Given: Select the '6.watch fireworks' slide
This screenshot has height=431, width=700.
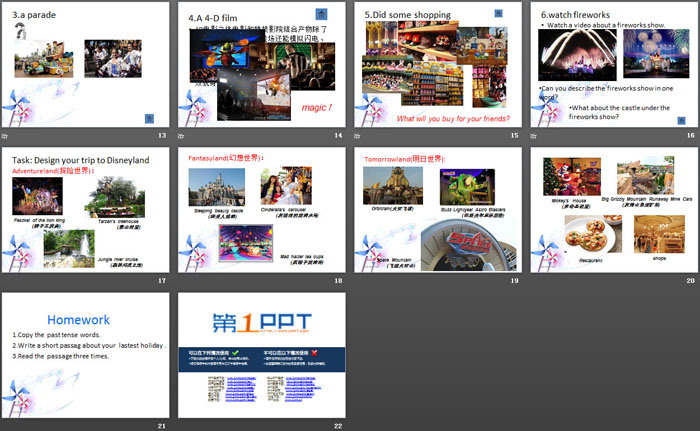Looking at the screenshot, I should 612,65.
